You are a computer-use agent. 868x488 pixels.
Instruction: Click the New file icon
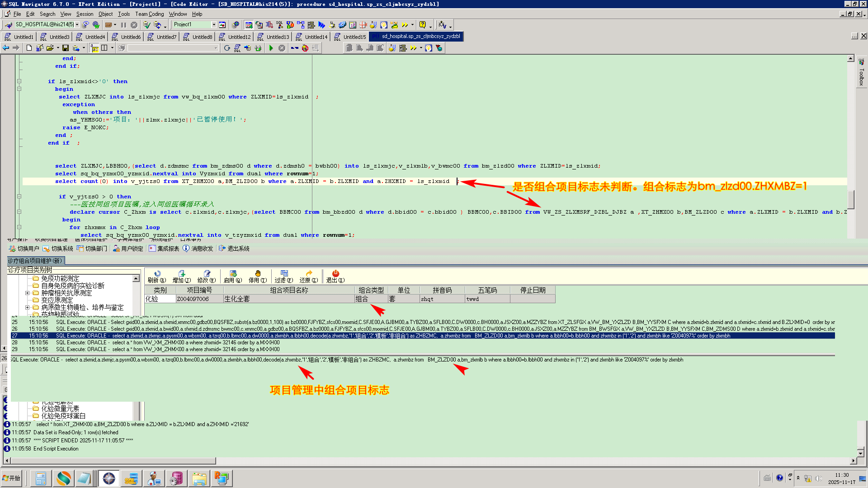click(29, 48)
